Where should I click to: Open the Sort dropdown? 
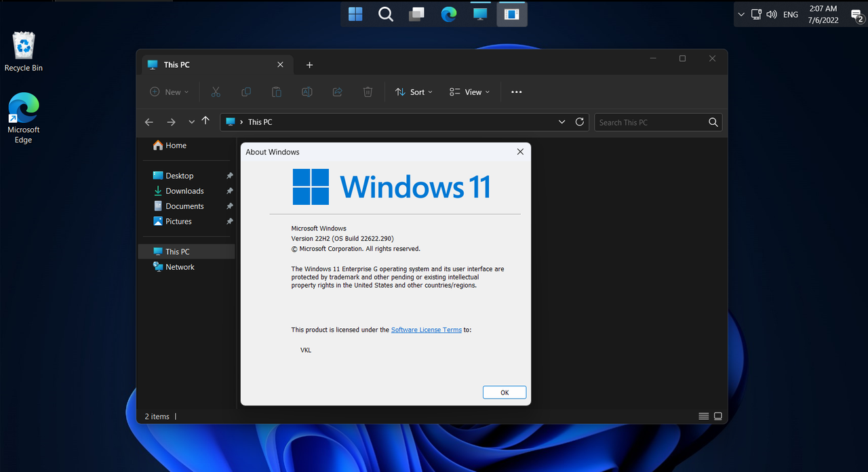414,92
